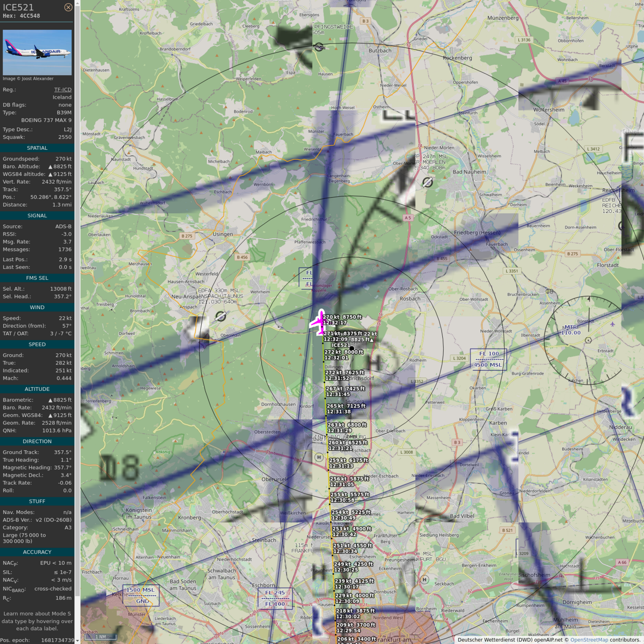Click the 12:31:05 track point label

pyautogui.click(x=342, y=484)
